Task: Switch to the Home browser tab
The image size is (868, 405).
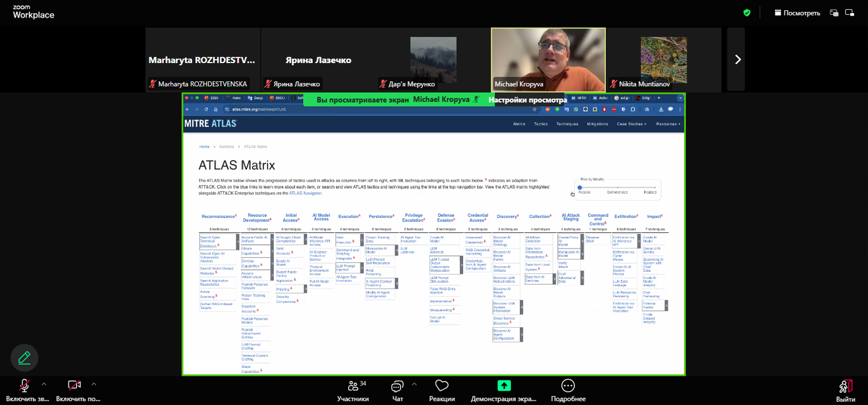Action: tap(234, 98)
